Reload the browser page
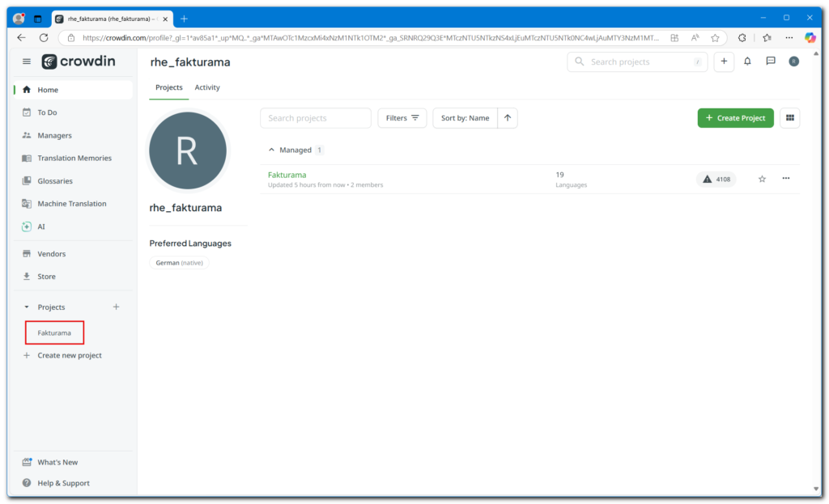 [x=44, y=37]
